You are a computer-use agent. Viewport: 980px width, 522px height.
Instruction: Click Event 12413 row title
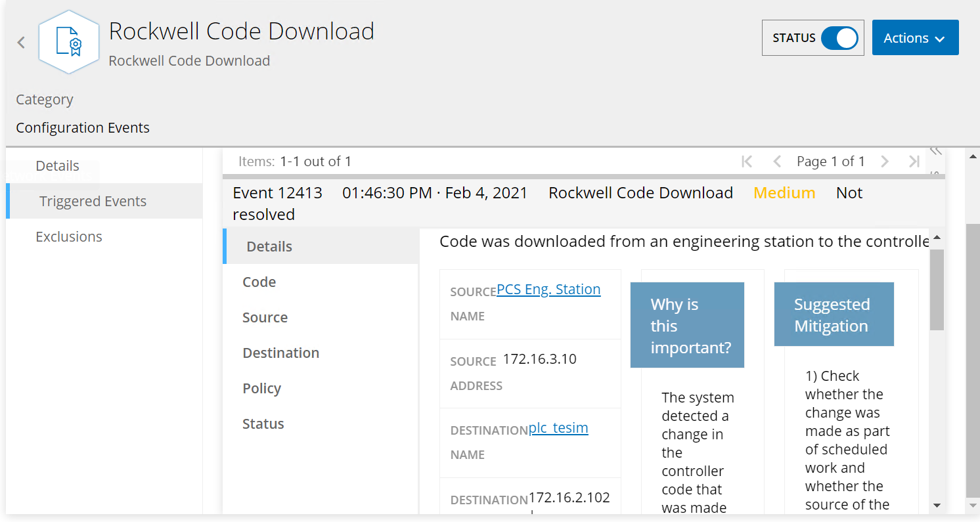(278, 193)
